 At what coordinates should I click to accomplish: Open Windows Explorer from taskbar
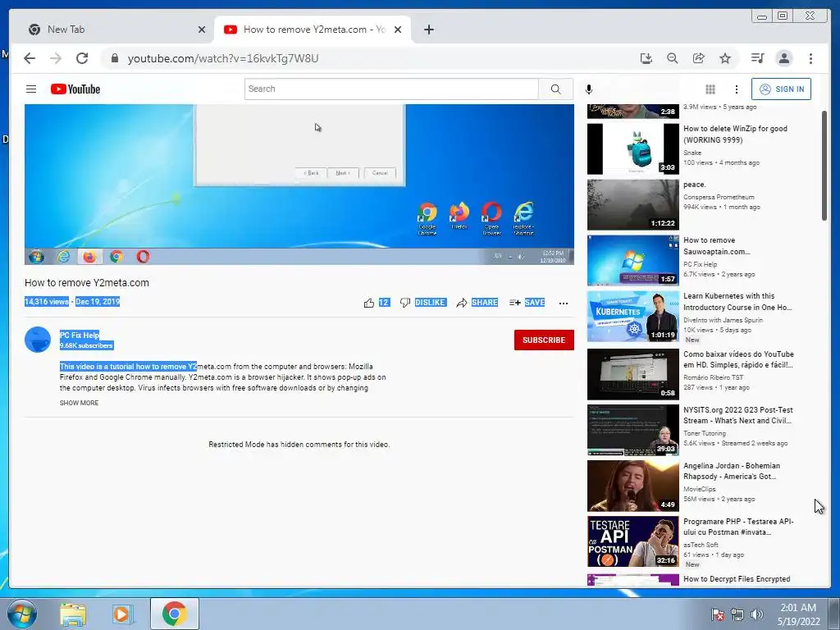click(x=73, y=614)
